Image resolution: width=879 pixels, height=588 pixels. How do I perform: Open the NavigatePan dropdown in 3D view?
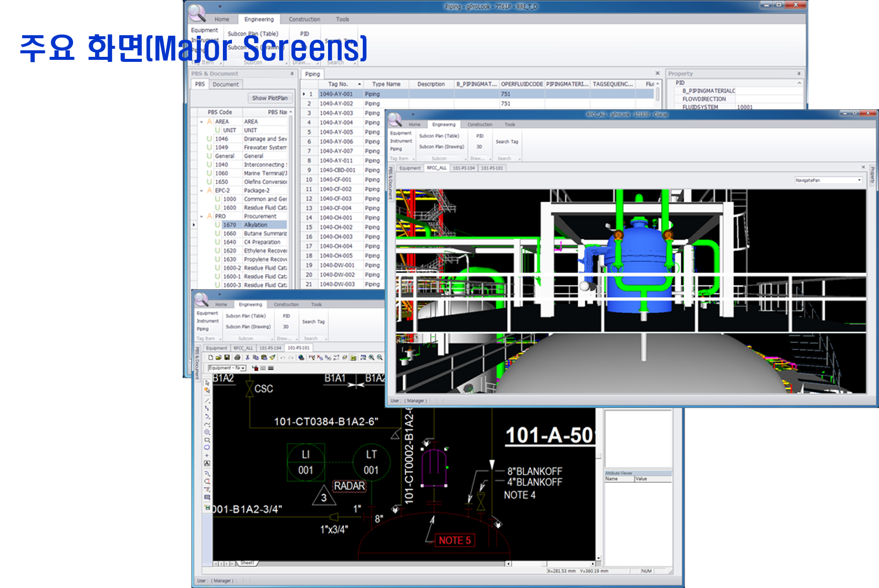[859, 180]
